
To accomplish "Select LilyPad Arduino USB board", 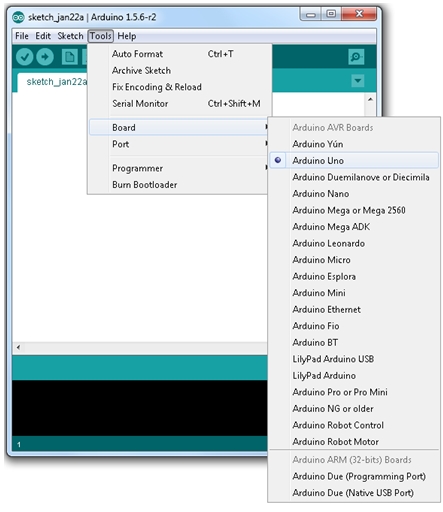I will pos(354,359).
